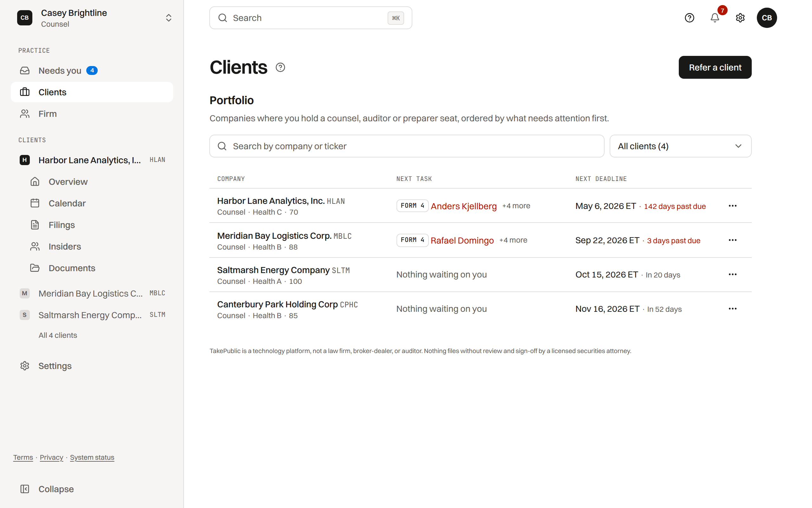Viewport: 812px width, 508px height.
Task: Open row menu for Saltmarsh Energy Company
Action: click(732, 275)
